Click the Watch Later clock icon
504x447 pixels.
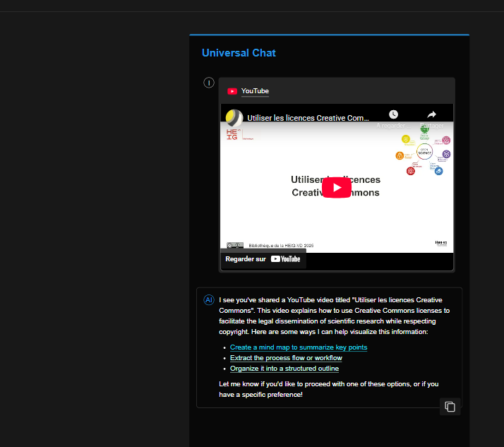[393, 114]
